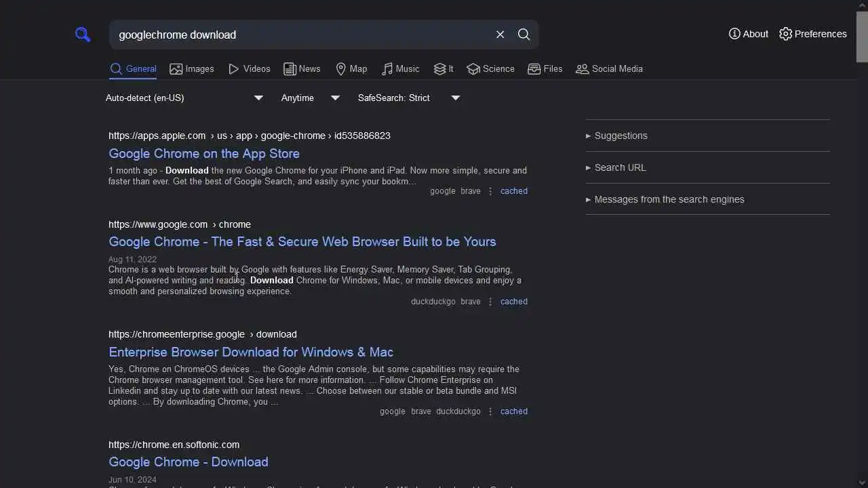Open the more options dots for App Store result
Screen dimensions: 868x488
coord(490,191)
